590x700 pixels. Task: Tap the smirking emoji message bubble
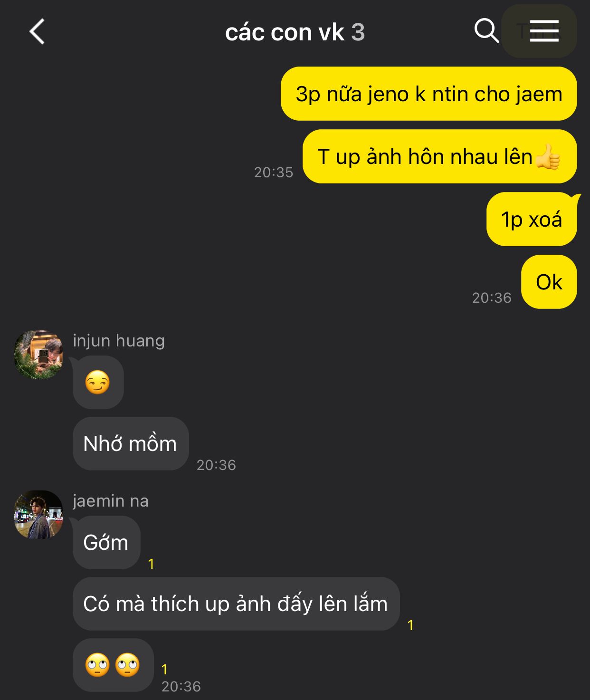pos(98,382)
